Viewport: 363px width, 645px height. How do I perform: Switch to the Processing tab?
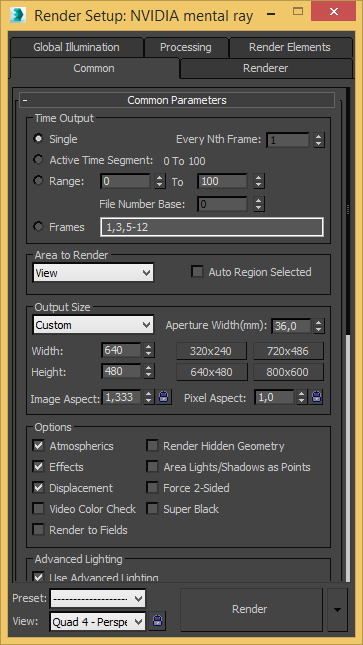coord(186,47)
